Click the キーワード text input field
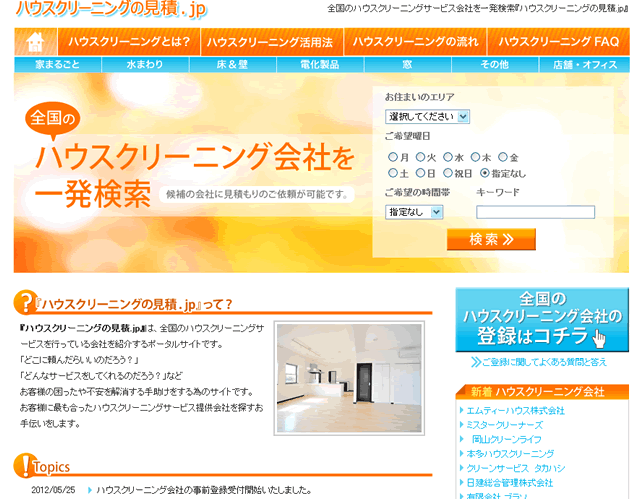The height and width of the screenshot is (503, 640). click(x=535, y=212)
